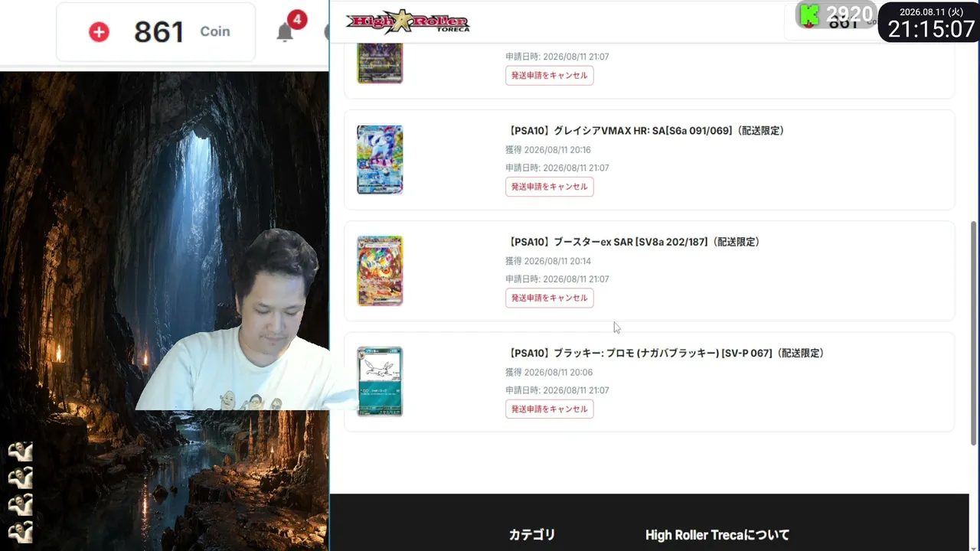Open the ブラッキー promo card thumbnail
Viewport: 980px width, 551px height.
point(380,382)
